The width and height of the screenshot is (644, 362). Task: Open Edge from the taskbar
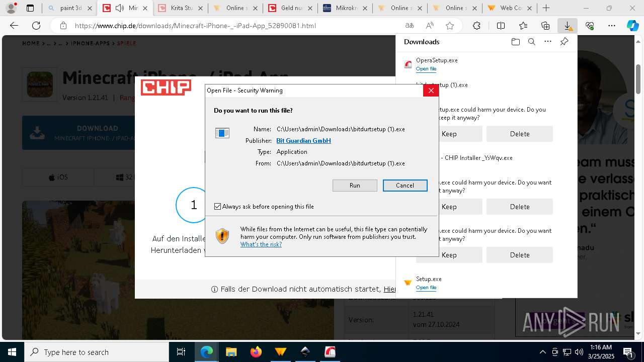coord(206,352)
